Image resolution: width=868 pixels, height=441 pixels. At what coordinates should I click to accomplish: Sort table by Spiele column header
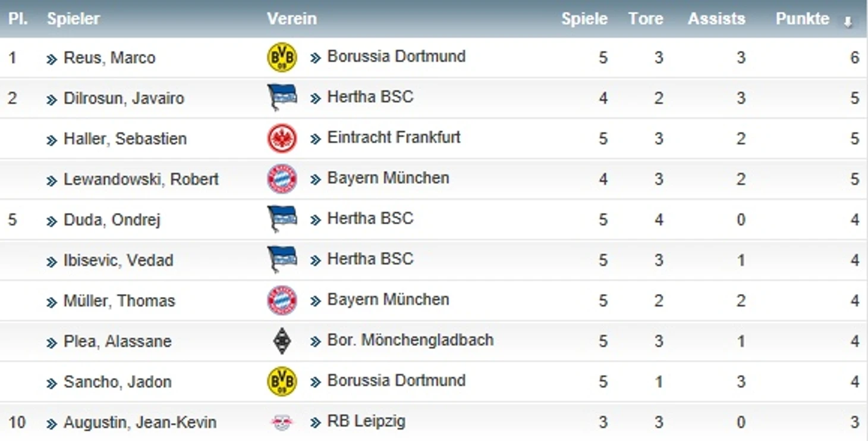[x=584, y=19]
